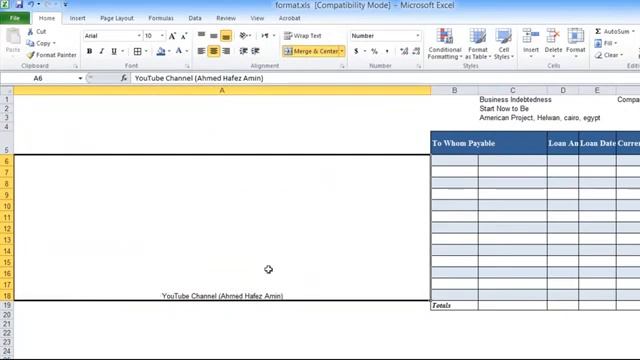640x360 pixels.
Task: Click the Paste clipboard icon
Action: 13,37
